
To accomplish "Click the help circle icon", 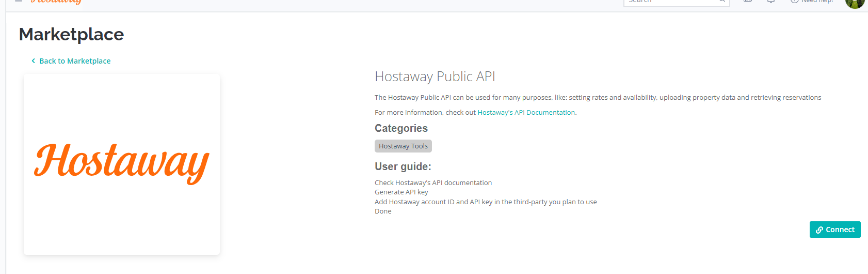I will (x=795, y=2).
